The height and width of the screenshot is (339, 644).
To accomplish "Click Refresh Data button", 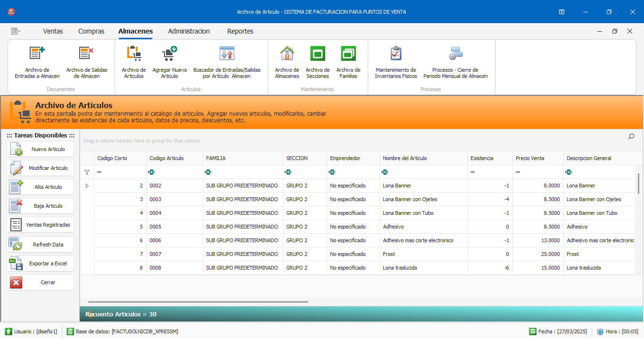I will [40, 245].
